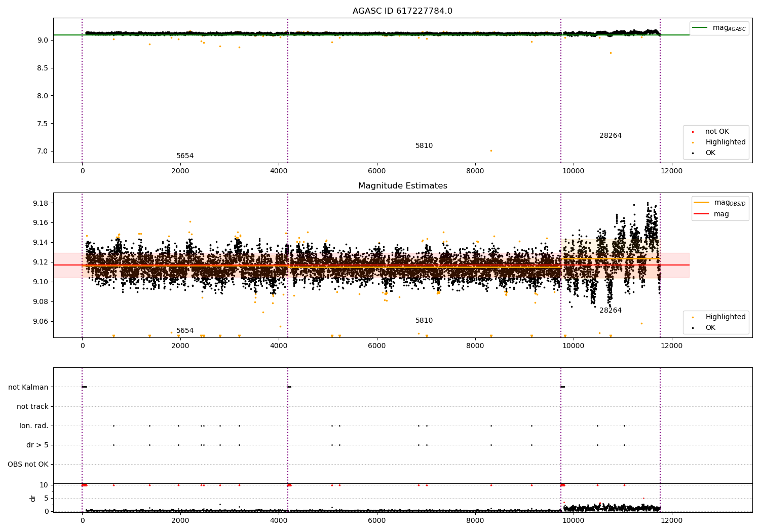760x532 pixels.
Task: Click the 7.0 y-axis tick label
Action: [x=43, y=151]
